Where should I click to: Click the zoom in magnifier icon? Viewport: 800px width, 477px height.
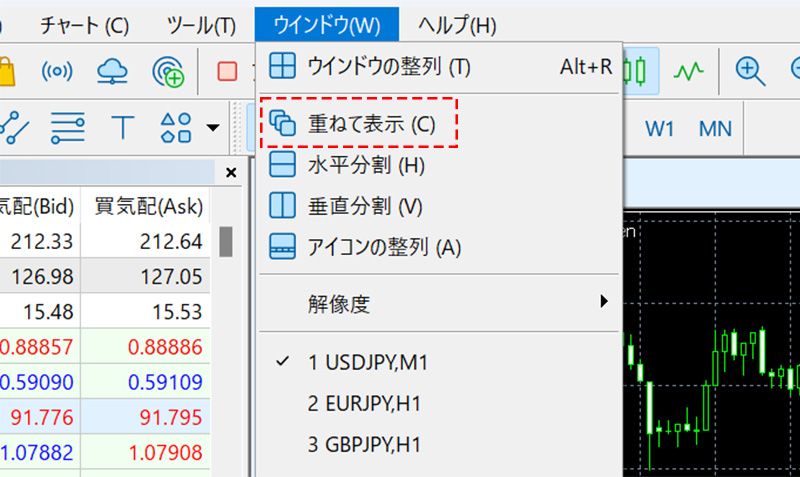tap(749, 70)
